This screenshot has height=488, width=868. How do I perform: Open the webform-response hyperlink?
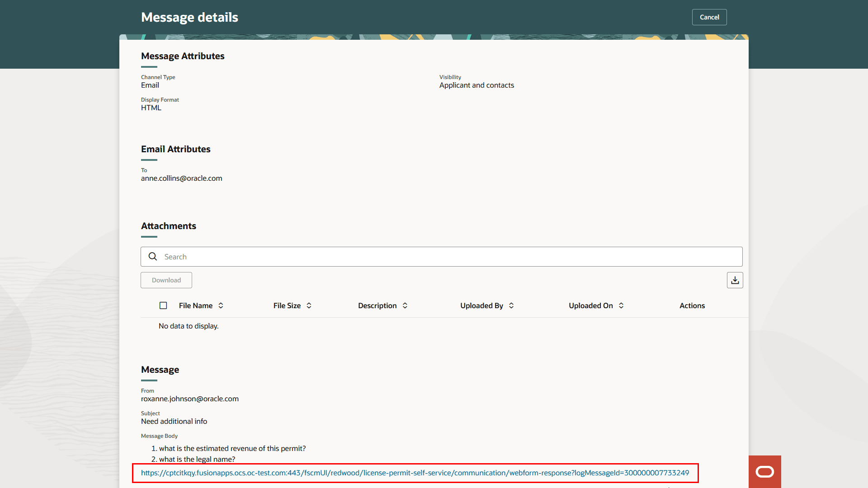click(x=415, y=473)
